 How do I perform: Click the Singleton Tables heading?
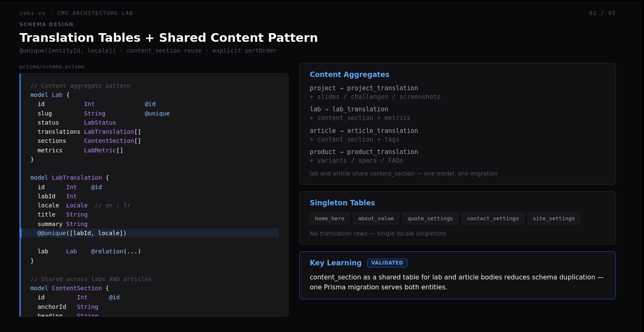343,203
